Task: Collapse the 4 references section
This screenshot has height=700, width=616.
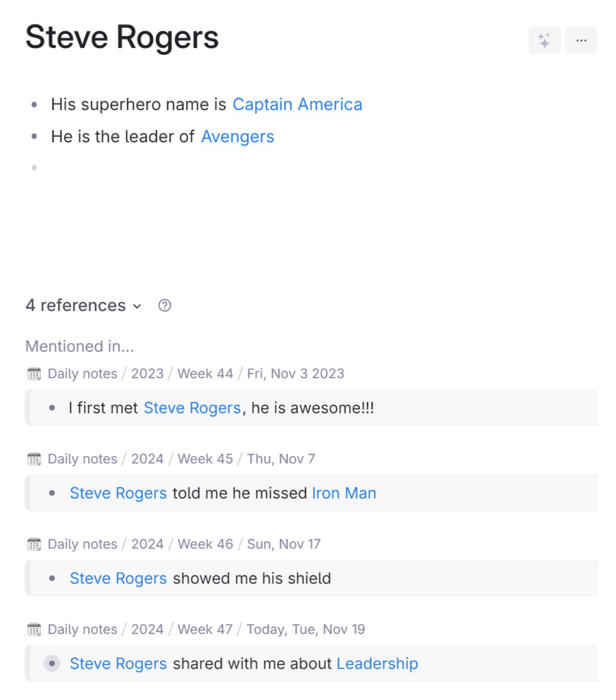Action: (137, 306)
